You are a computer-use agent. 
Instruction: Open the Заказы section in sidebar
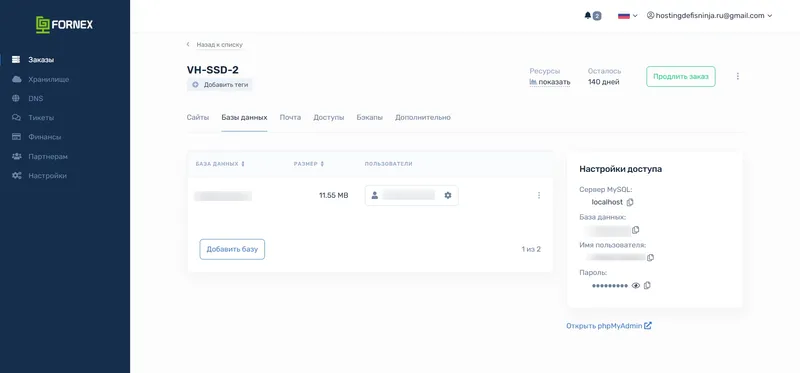click(41, 60)
